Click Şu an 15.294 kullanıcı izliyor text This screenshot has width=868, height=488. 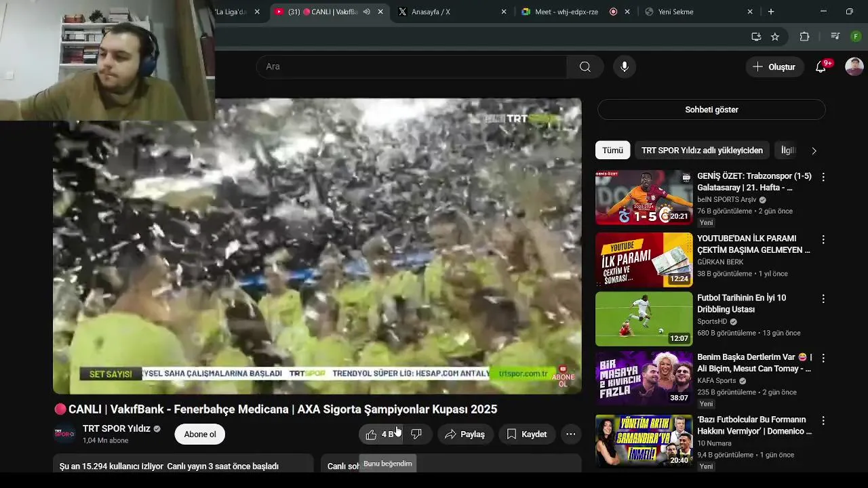click(111, 466)
